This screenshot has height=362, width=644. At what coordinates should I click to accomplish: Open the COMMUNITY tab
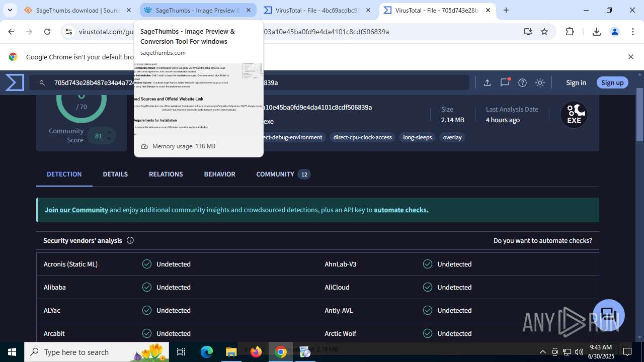283,174
